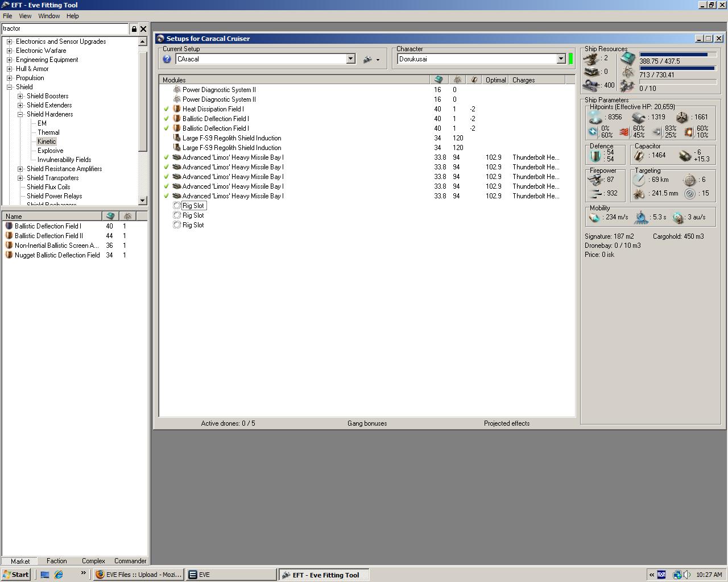This screenshot has width=728, height=582.
Task: Open the File menu
Action: pyautogui.click(x=7, y=16)
